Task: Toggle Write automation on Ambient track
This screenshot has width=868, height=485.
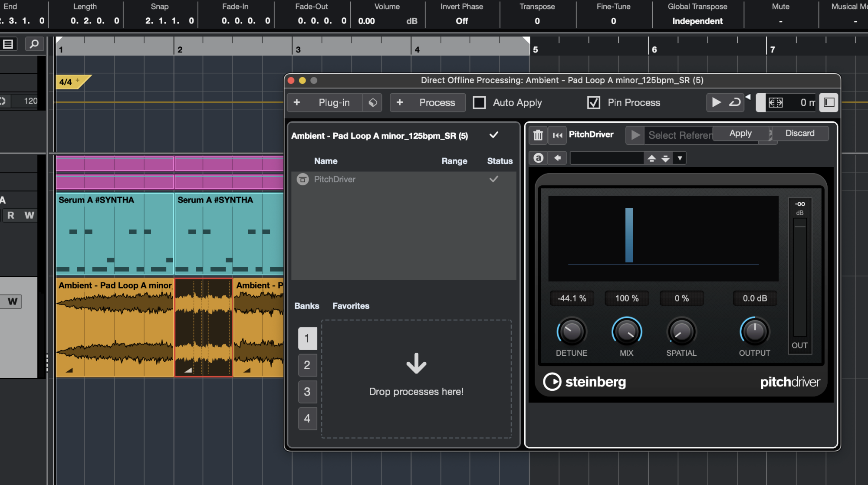Action: point(13,301)
